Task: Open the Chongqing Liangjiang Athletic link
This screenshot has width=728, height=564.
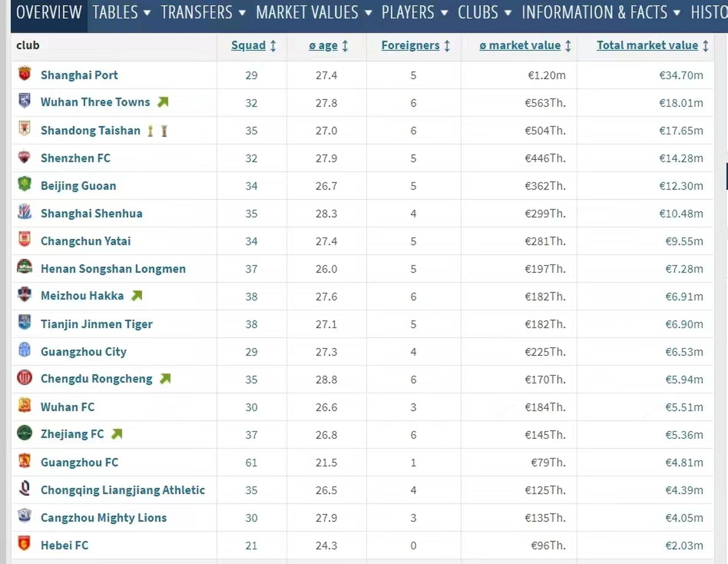Action: [x=123, y=490]
